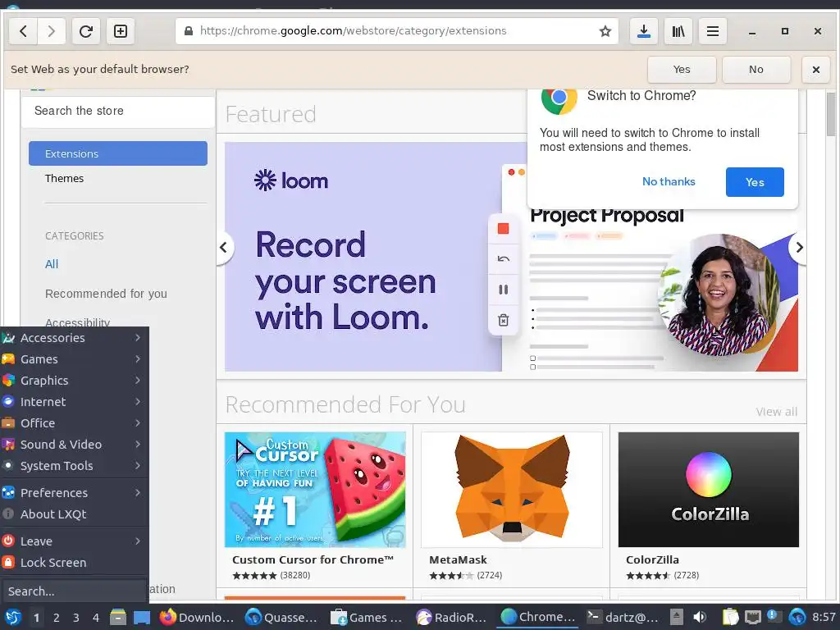840x630 pixels.
Task: Expand the Sound & Video submenu
Action: pyautogui.click(x=74, y=445)
